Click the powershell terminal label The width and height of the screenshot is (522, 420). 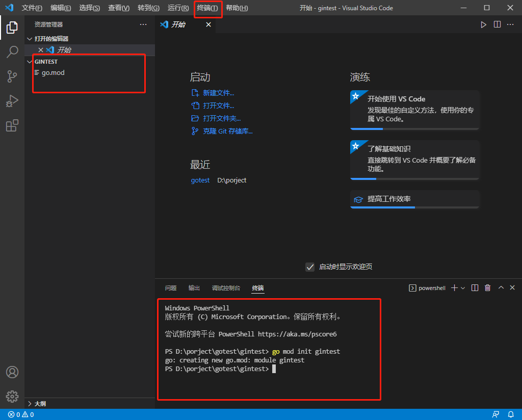tap(432, 288)
